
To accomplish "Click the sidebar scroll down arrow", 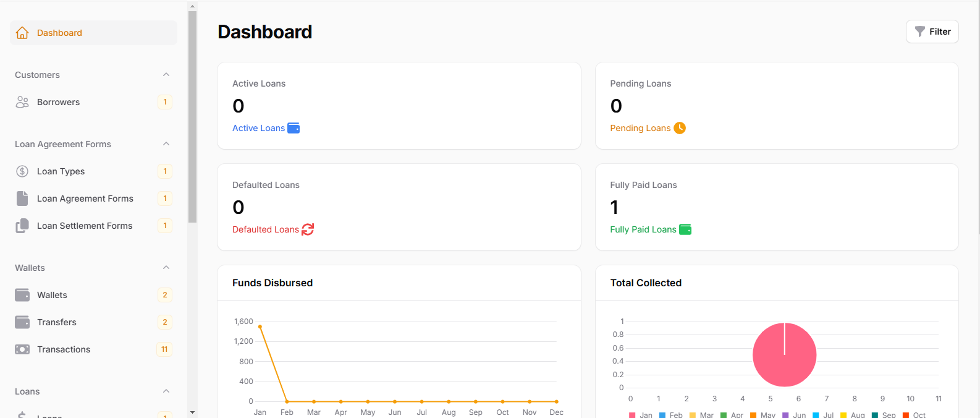I will click(192, 412).
